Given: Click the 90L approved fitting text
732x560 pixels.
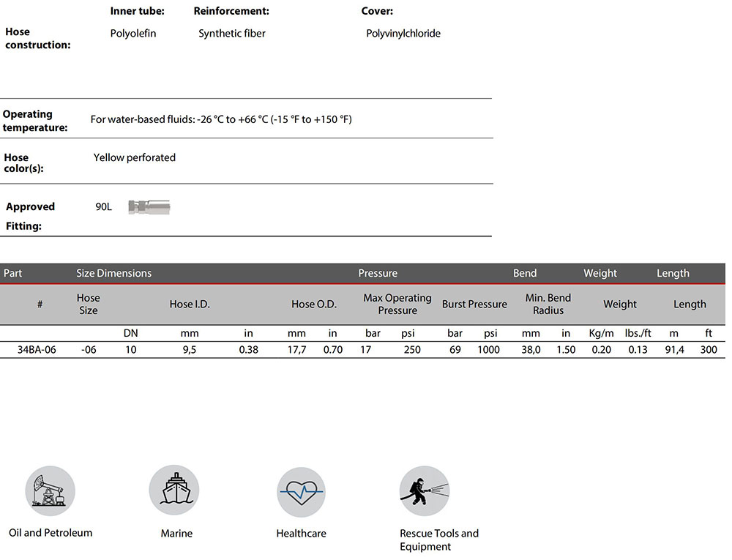Looking at the screenshot, I should [103, 207].
